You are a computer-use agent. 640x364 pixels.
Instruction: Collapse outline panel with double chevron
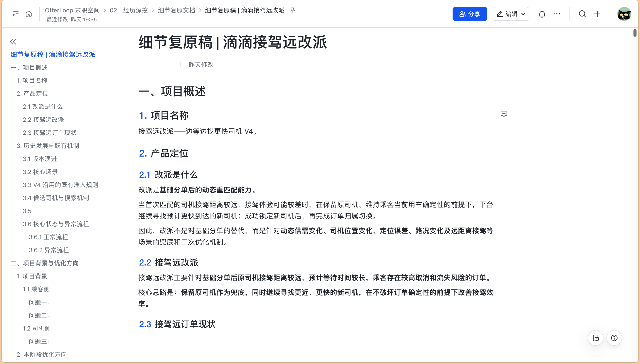click(13, 42)
